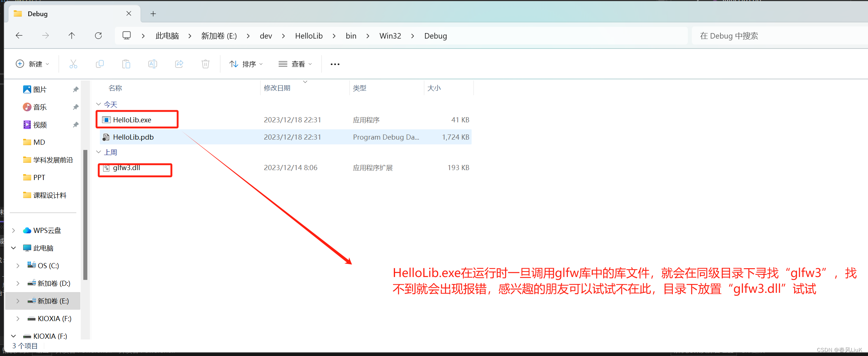Click the Rename icon in toolbar
Viewport: 868px width, 356px height.
[153, 64]
